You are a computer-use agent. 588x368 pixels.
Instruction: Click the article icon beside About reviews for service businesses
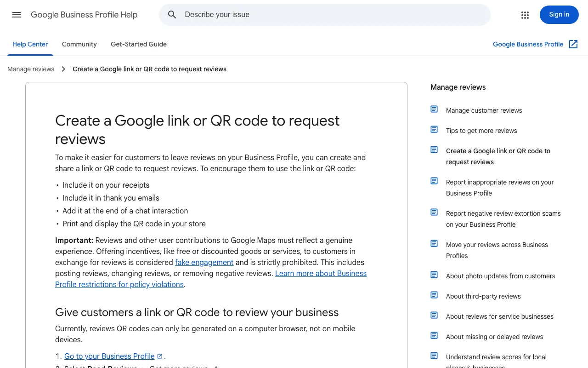[434, 315]
